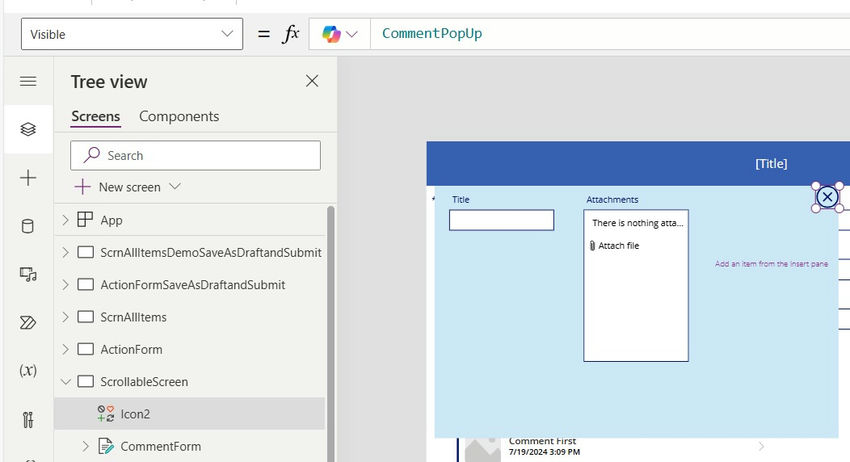Screen dimensions: 850x462
Task: Open the Advanced tools icon
Action: click(x=28, y=419)
